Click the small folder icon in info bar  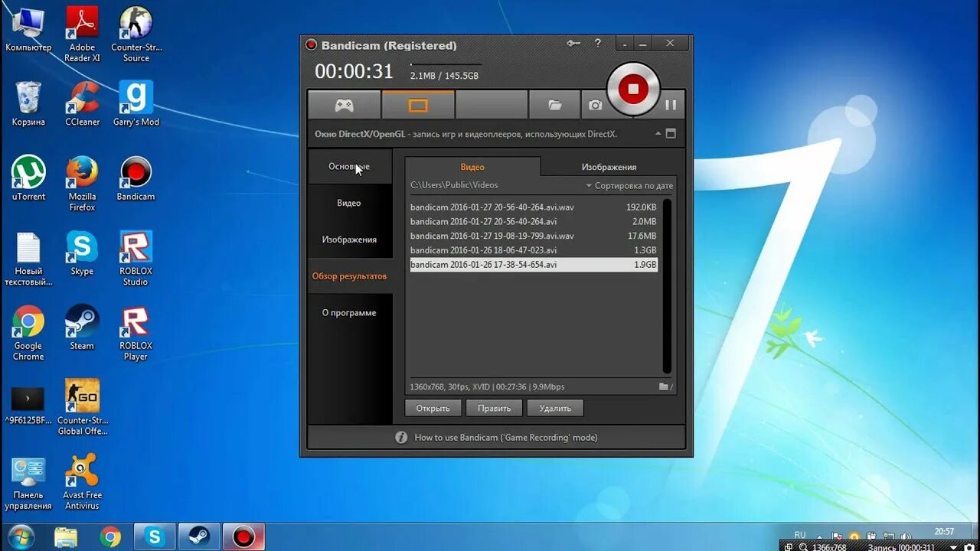[665, 386]
